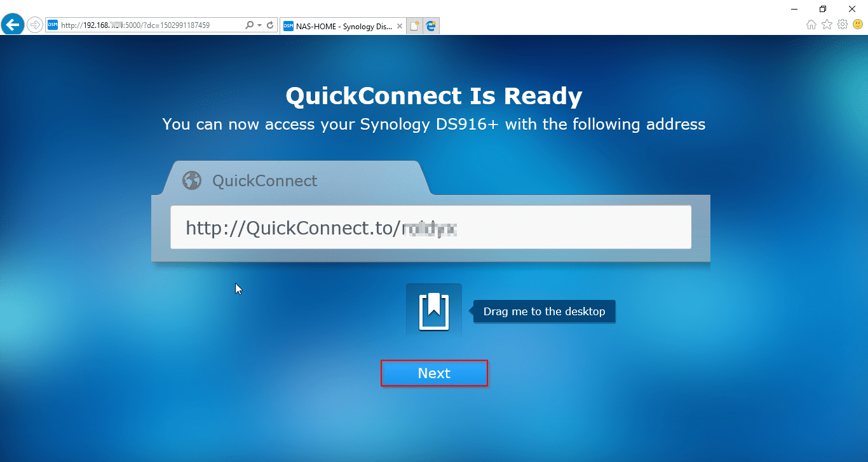Click the "You can now access your Synology" subtitle
Image resolution: width=868 pixels, height=462 pixels.
[434, 124]
